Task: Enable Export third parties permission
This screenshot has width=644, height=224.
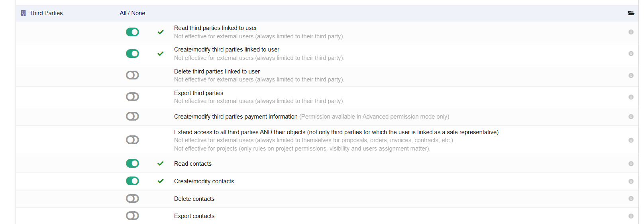Action: (132, 97)
